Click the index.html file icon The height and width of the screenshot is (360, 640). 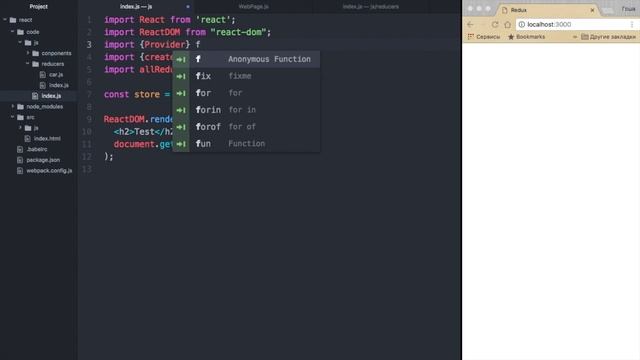tap(28, 139)
